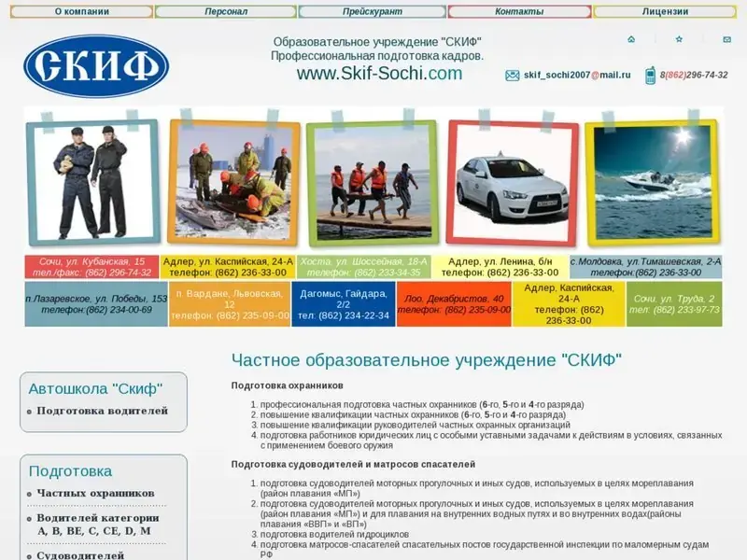Open the О компании menu item
This screenshot has height=560, width=747.
point(81,11)
